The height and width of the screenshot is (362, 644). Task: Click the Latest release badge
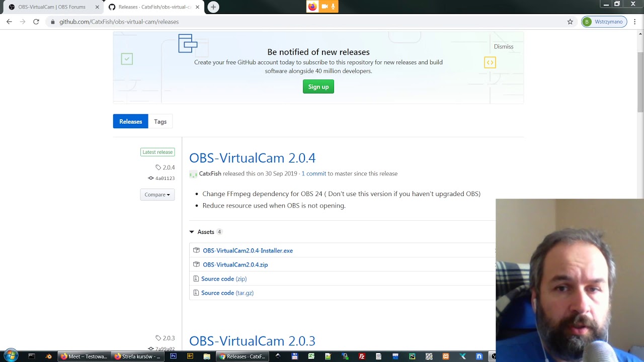157,152
